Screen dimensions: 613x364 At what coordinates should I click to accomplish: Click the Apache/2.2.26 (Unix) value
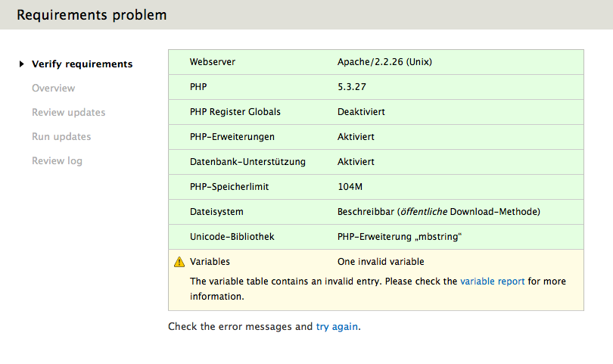pos(384,62)
